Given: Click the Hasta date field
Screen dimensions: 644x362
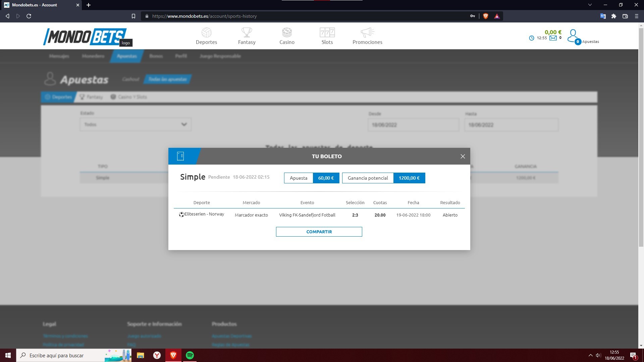Looking at the screenshot, I should coord(511,125).
